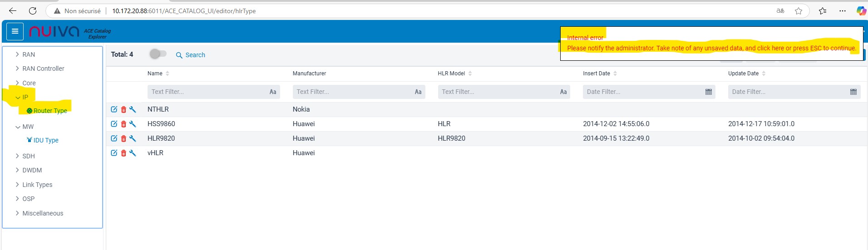Bookmark this page with star icon
The image size is (868, 250).
point(798,11)
